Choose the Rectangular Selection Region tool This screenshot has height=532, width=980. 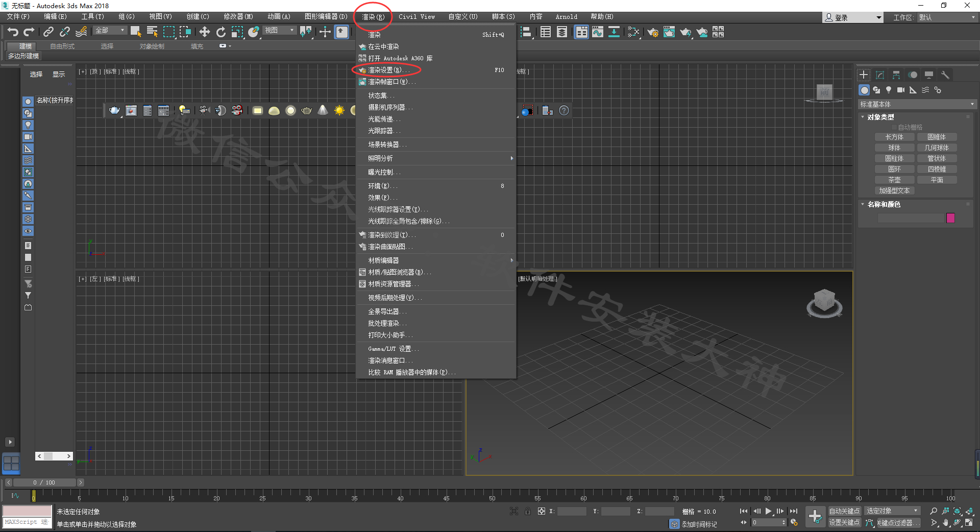tap(168, 32)
